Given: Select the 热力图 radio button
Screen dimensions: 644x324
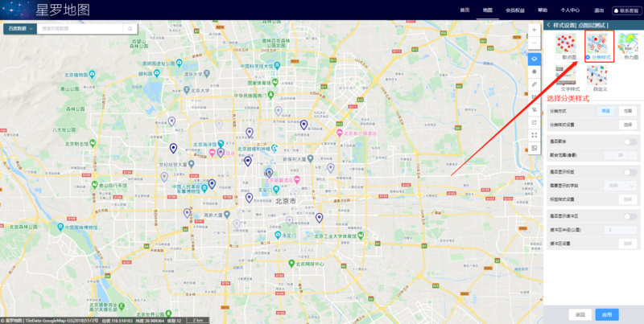Looking at the screenshot, I should [x=619, y=57].
